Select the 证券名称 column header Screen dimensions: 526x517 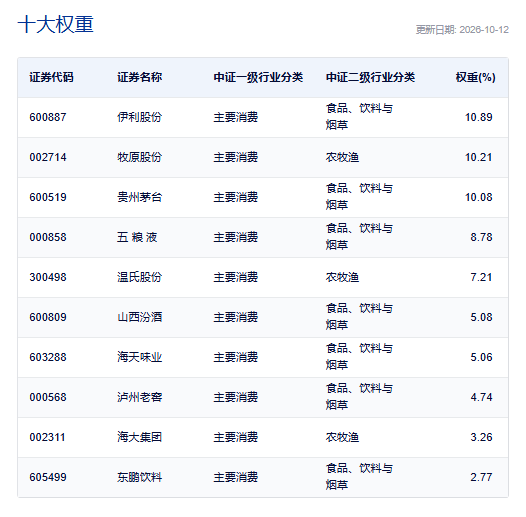pyautogui.click(x=140, y=77)
